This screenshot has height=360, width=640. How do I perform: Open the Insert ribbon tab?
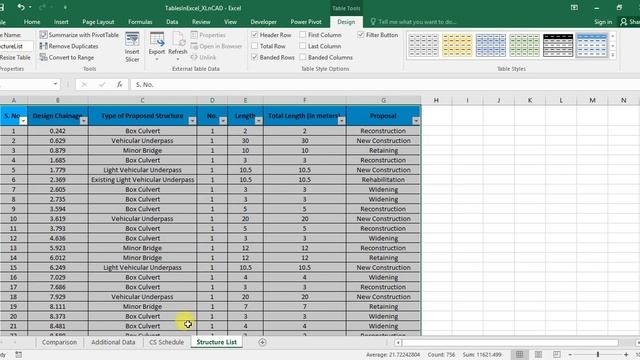click(61, 22)
